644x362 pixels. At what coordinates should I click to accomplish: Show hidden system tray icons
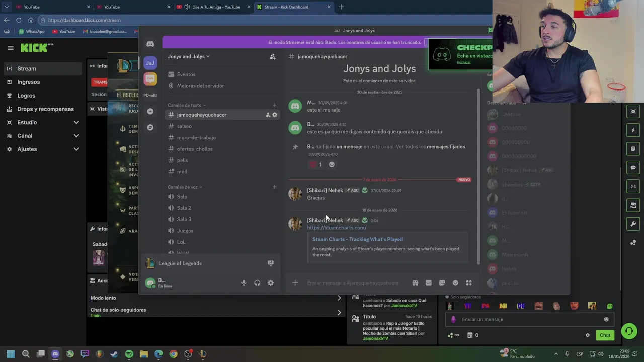tap(555, 354)
